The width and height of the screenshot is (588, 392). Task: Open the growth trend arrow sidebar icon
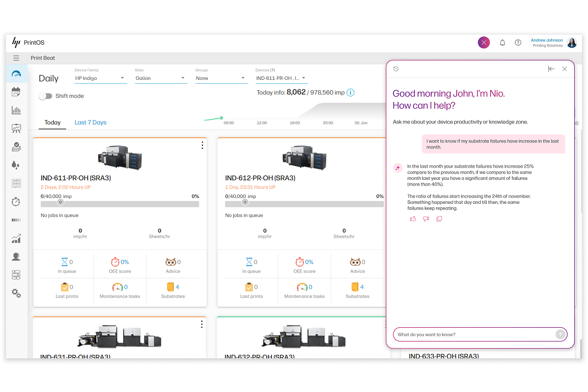coord(16,239)
